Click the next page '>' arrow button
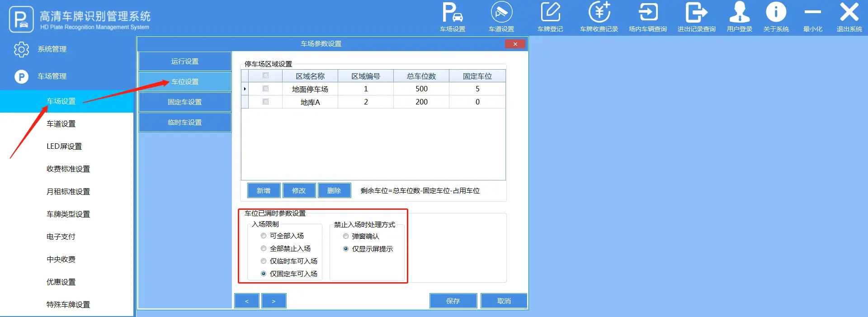The width and height of the screenshot is (868, 317). pyautogui.click(x=274, y=301)
